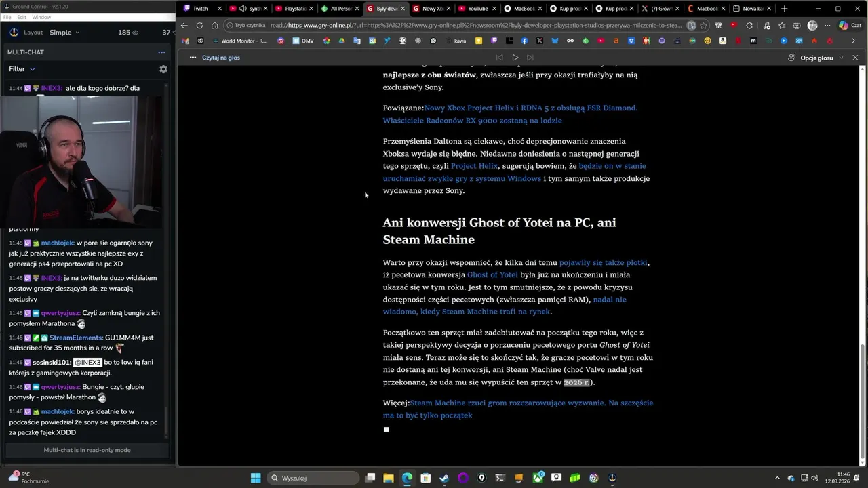This screenshot has width=868, height=488.
Task: Open the World Monitor bookmark
Action: click(239, 41)
